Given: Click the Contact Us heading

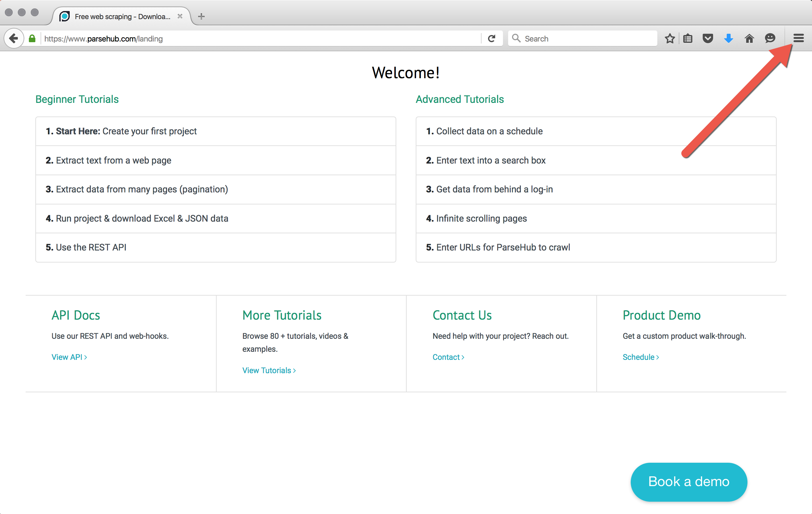Looking at the screenshot, I should tap(462, 315).
